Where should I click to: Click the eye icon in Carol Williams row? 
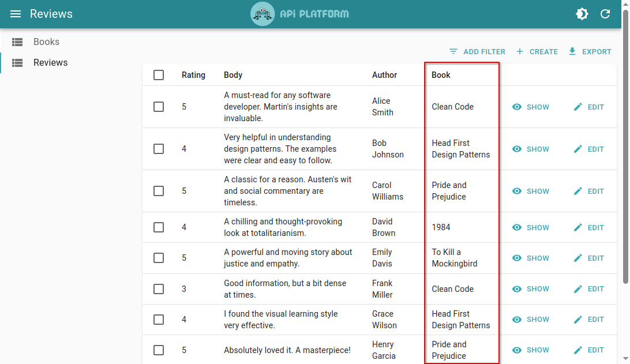tap(517, 192)
